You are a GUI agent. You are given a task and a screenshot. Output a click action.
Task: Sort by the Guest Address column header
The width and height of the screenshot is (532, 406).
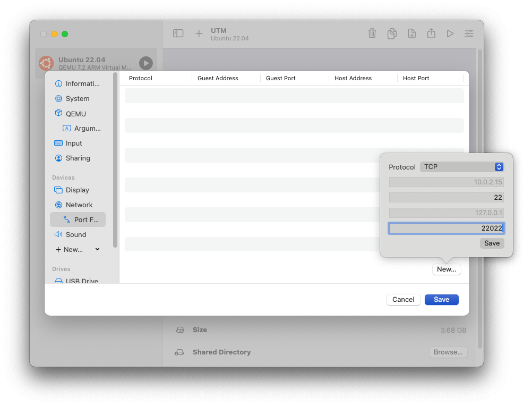point(218,78)
